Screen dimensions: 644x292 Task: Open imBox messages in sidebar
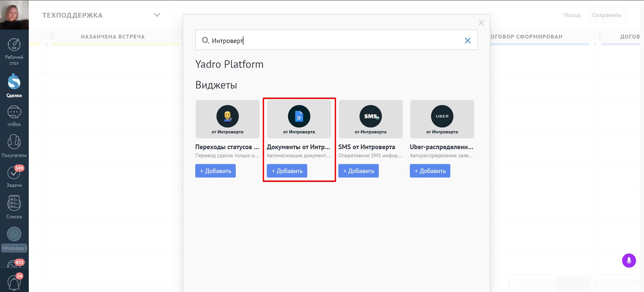coord(14,116)
